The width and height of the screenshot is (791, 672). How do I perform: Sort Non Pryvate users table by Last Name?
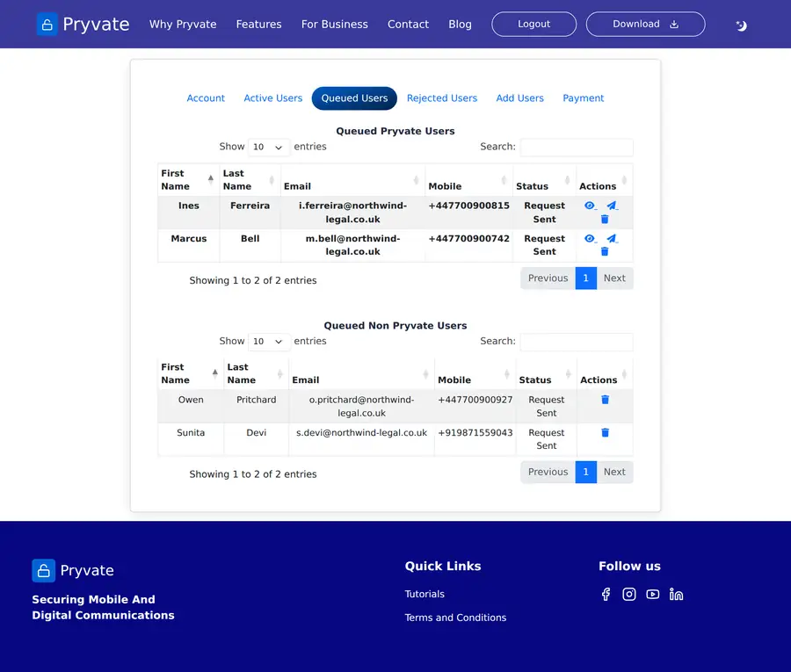click(257, 373)
